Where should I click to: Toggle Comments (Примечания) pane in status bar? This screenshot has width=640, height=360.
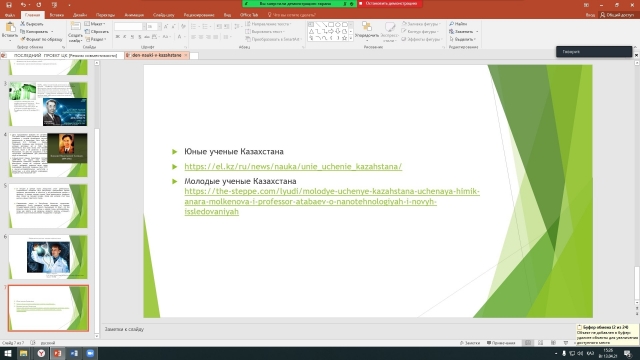tap(501, 343)
